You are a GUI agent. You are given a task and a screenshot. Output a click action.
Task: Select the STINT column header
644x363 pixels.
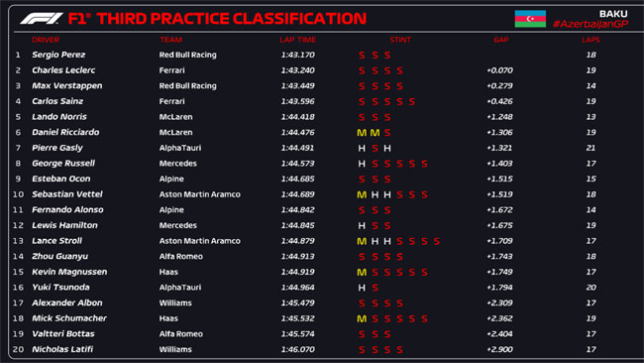(400, 40)
